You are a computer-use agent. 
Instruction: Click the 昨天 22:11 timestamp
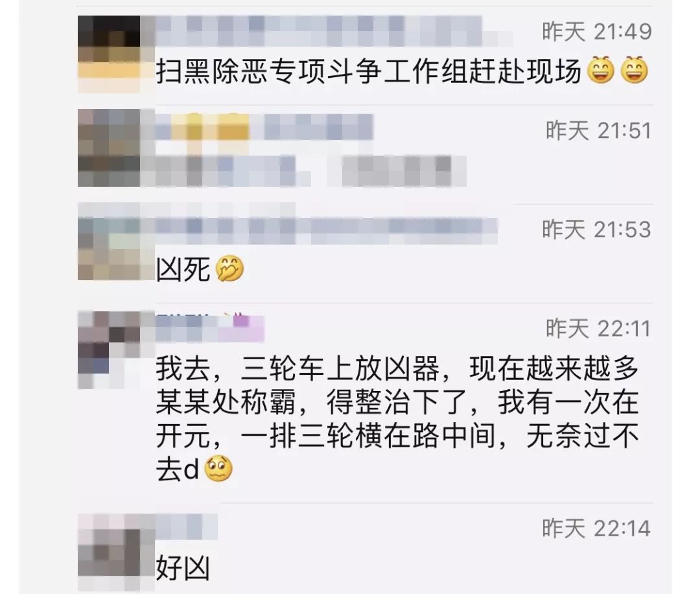[598, 329]
